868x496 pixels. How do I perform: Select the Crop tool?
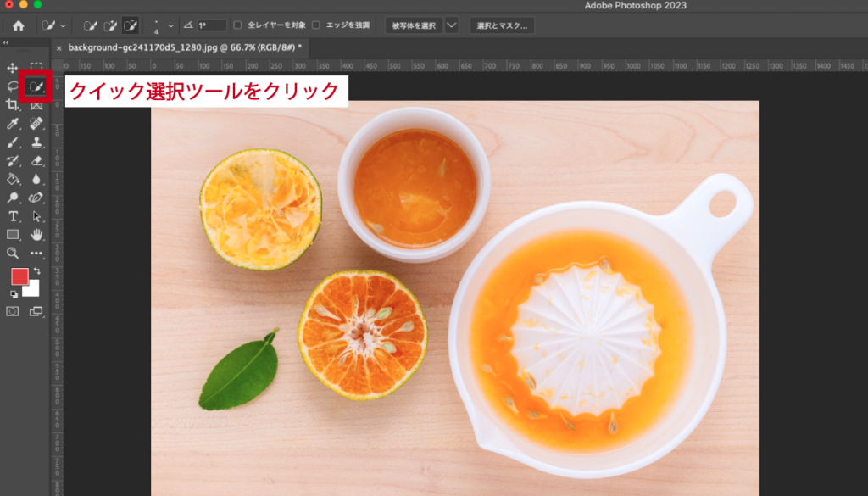(14, 105)
